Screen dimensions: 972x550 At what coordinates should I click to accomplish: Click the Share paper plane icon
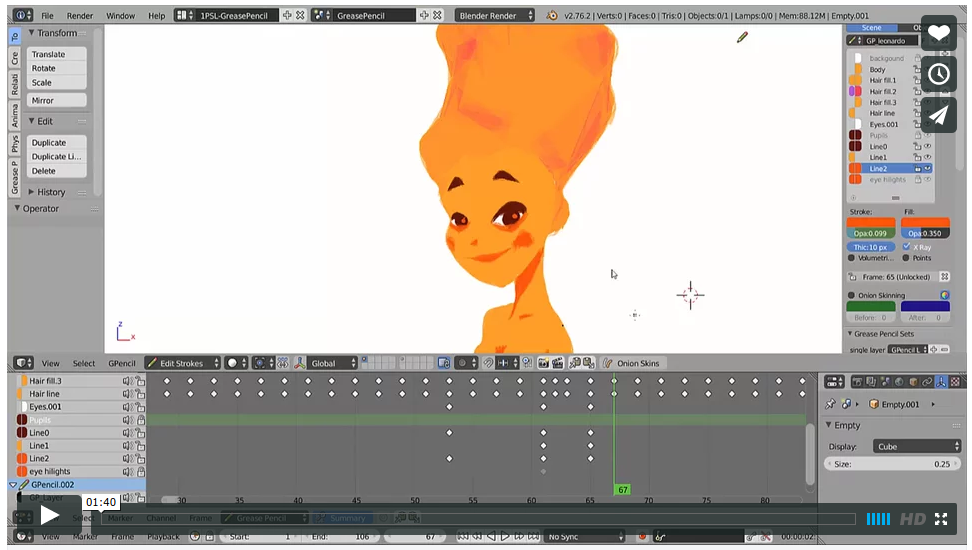pyautogui.click(x=939, y=115)
